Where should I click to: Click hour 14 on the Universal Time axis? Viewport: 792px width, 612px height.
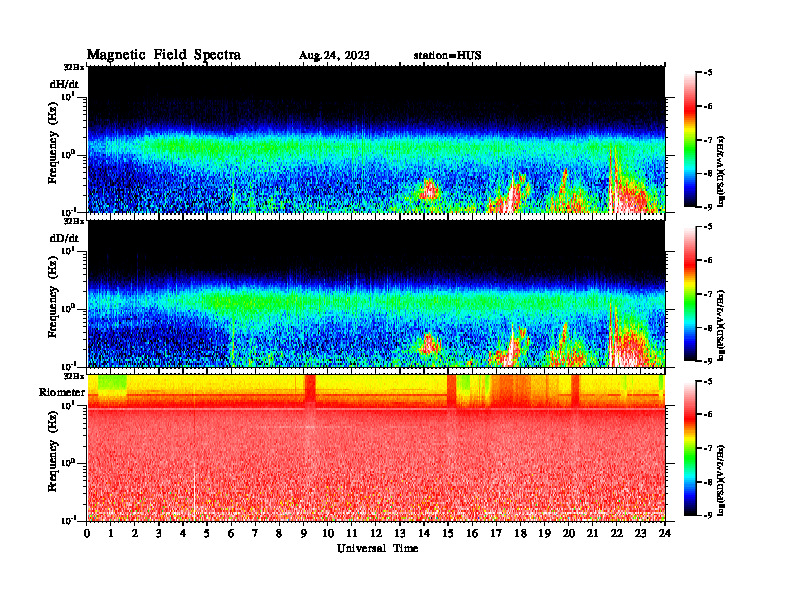(x=424, y=533)
